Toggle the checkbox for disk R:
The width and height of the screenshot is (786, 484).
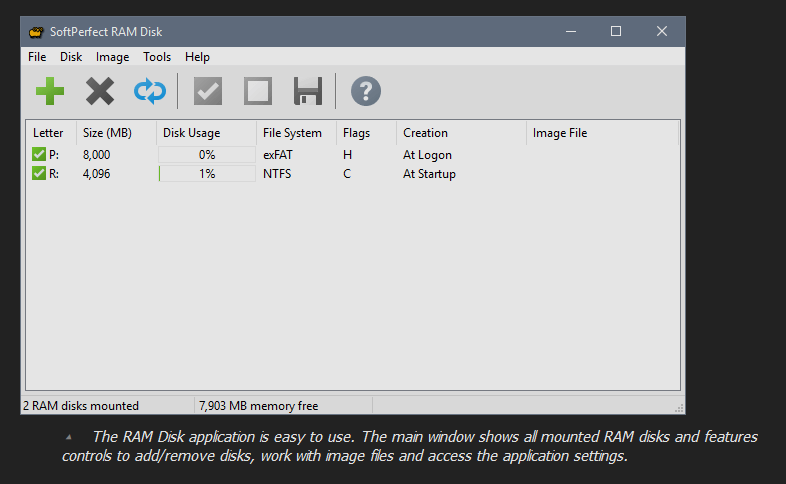point(39,173)
